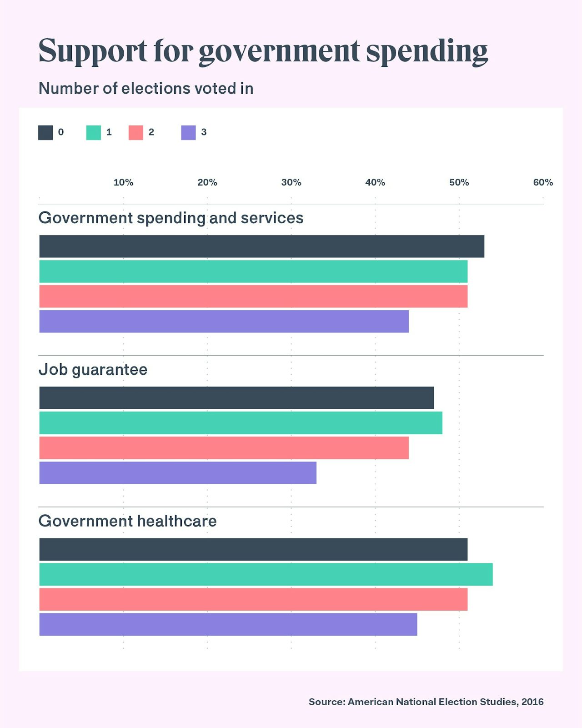582x728 pixels.
Task: Select the teal legend swatch for 1
Action: pyautogui.click(x=93, y=133)
